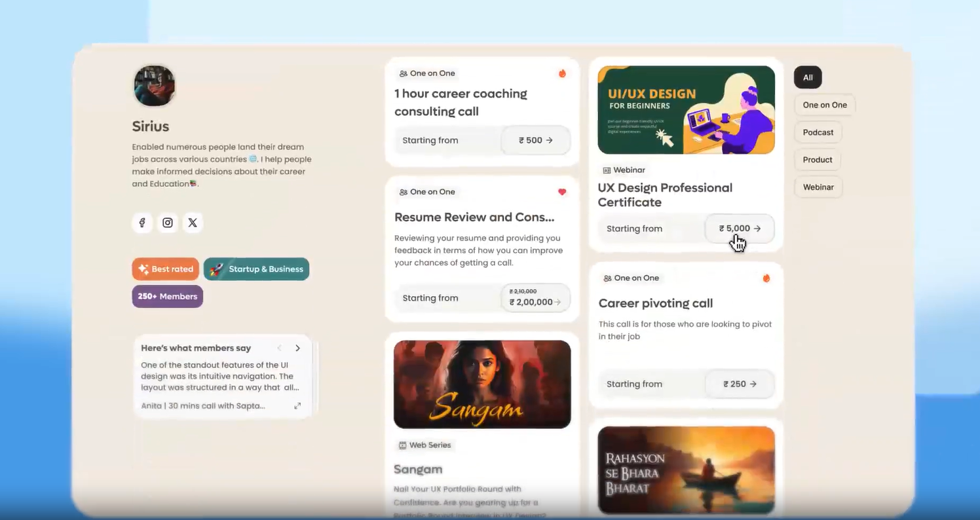This screenshot has width=980, height=520.
Task: Open '1 hour career coaching consulting call' title
Action: pos(461,102)
